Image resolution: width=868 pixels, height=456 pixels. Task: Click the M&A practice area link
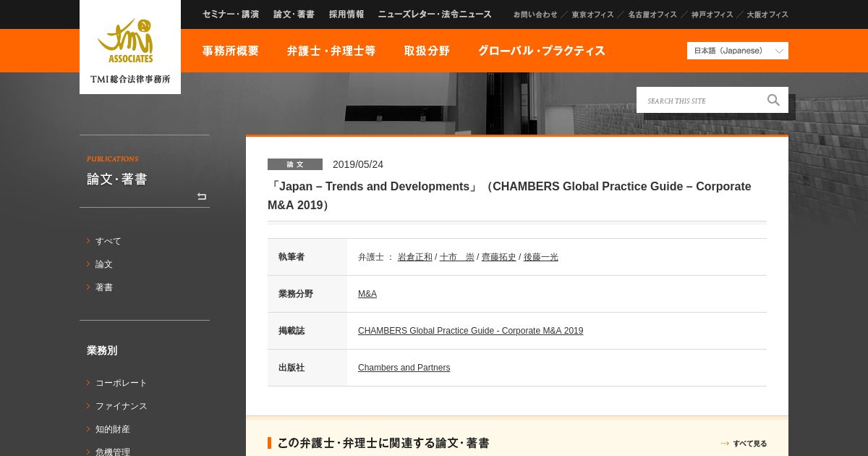(367, 294)
